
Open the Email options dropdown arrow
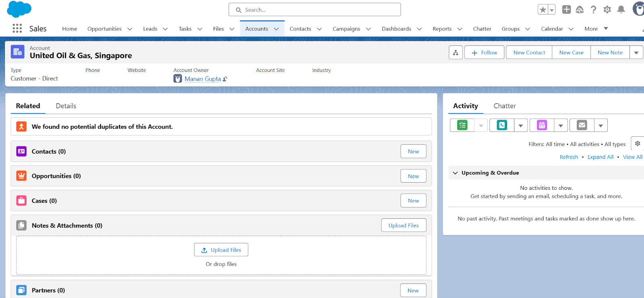601,125
